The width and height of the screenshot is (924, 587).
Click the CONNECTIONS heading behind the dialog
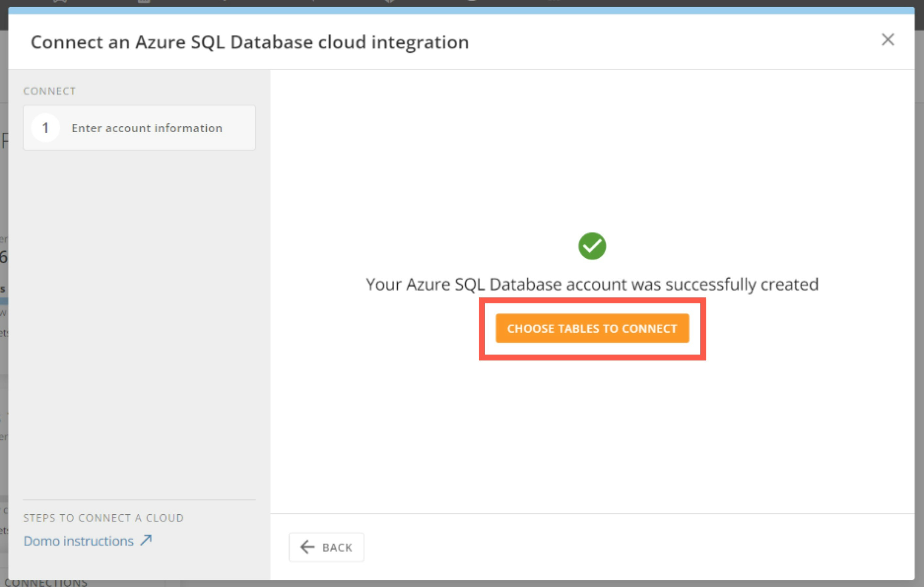tap(46, 583)
